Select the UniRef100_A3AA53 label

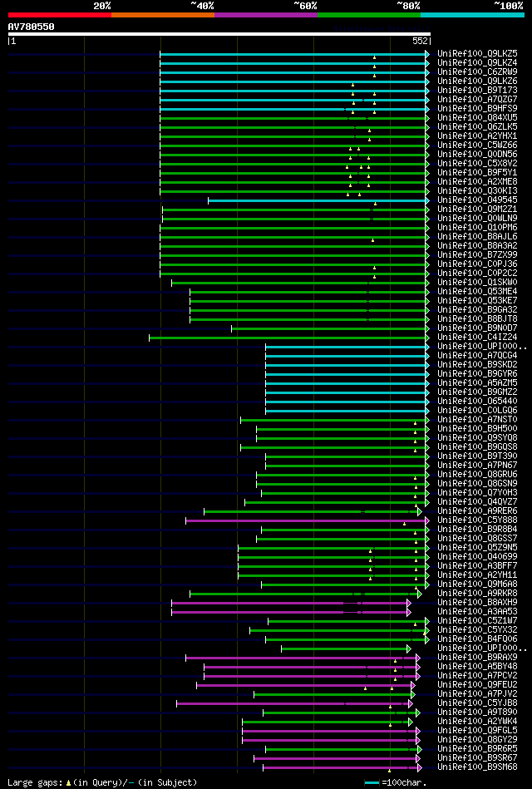(478, 613)
